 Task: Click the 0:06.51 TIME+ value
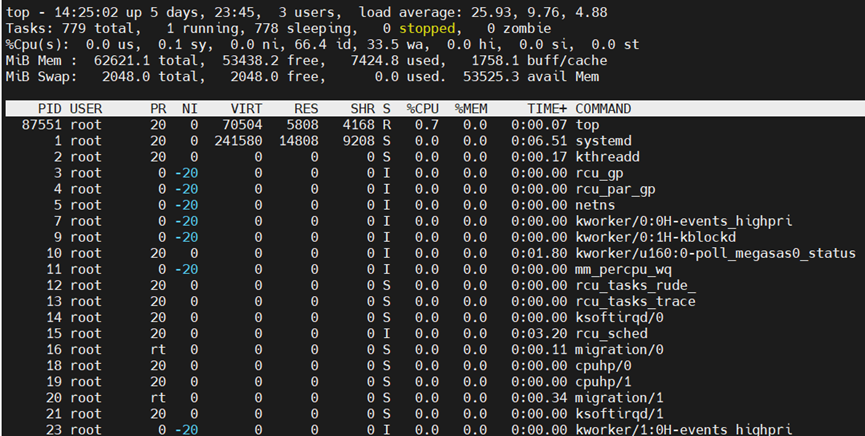coord(539,141)
